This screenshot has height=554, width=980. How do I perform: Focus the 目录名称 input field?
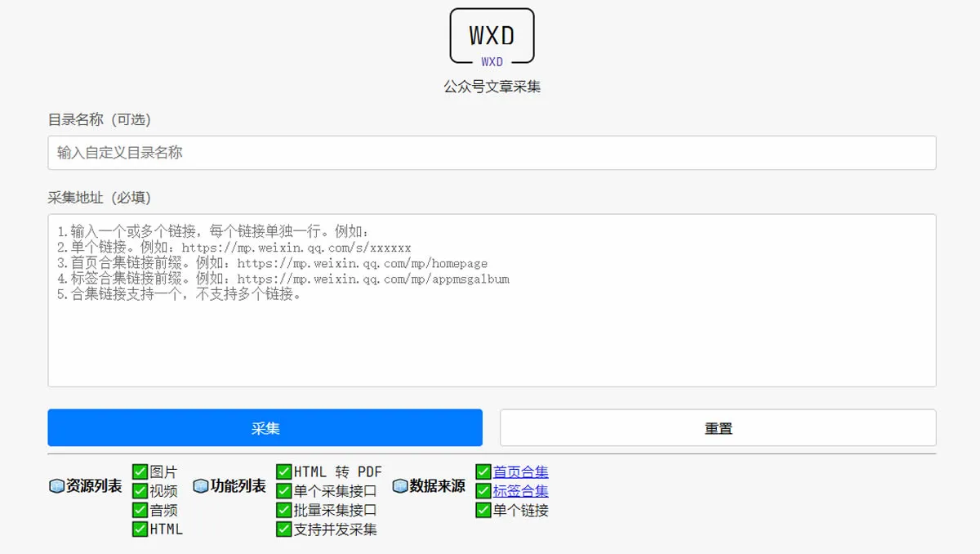point(492,153)
